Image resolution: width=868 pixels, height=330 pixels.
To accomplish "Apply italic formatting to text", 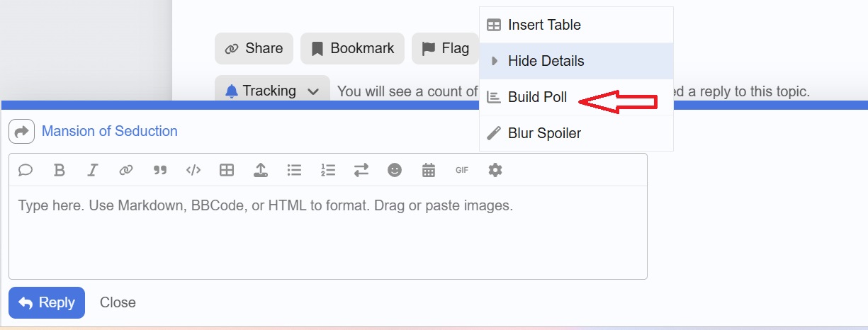I will click(92, 170).
